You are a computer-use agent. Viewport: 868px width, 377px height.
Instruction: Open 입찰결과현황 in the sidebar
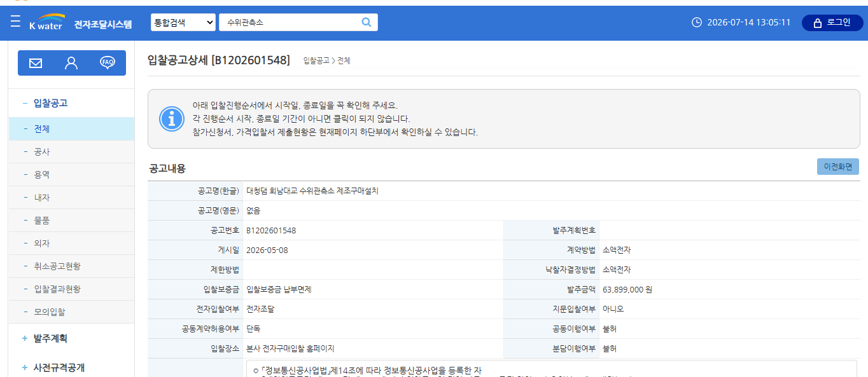coord(71,289)
